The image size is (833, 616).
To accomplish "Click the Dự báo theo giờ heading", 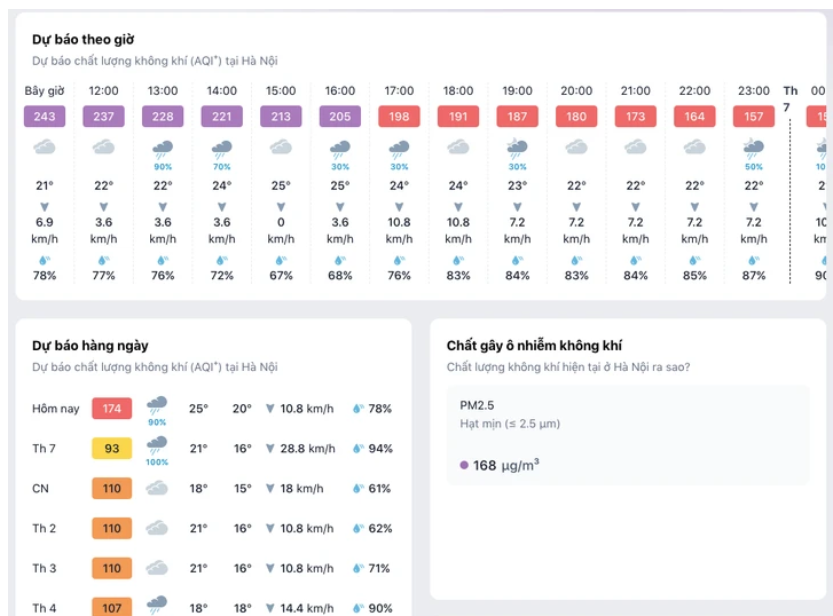I will (83, 40).
